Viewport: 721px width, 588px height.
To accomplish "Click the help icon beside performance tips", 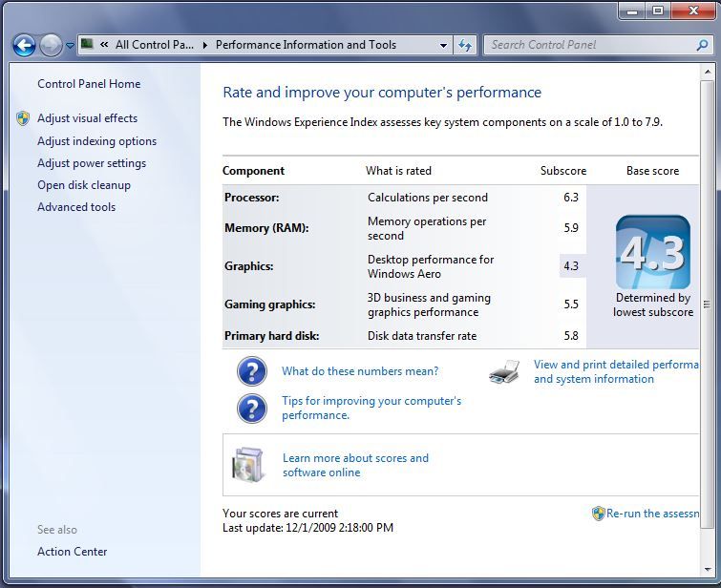I will coord(252,409).
